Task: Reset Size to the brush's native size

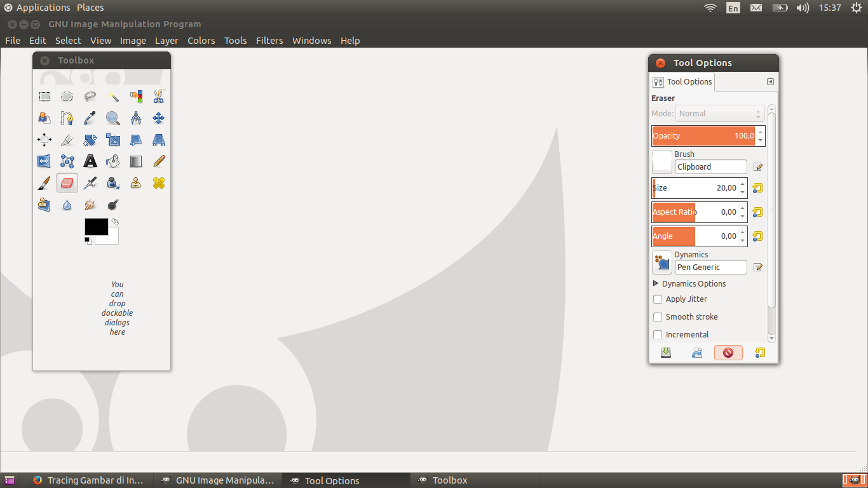Action: point(757,188)
